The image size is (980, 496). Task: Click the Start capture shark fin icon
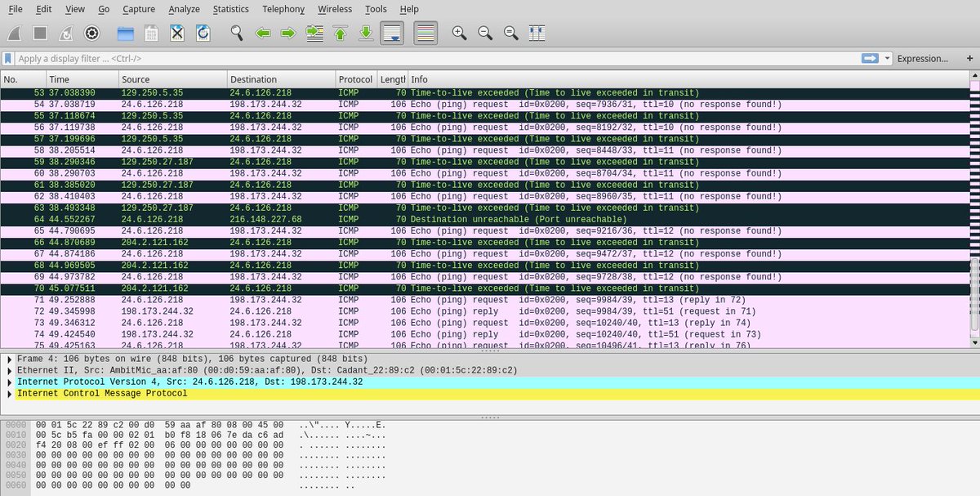(16, 34)
